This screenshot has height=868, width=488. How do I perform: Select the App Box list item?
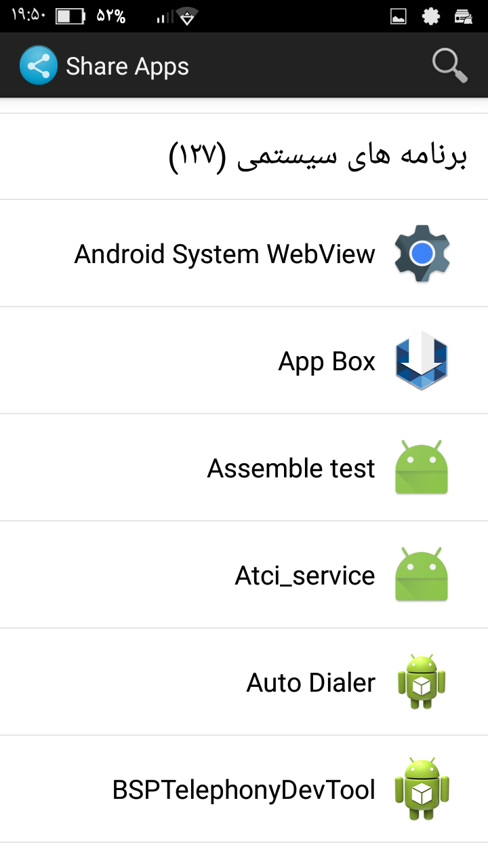[244, 360]
